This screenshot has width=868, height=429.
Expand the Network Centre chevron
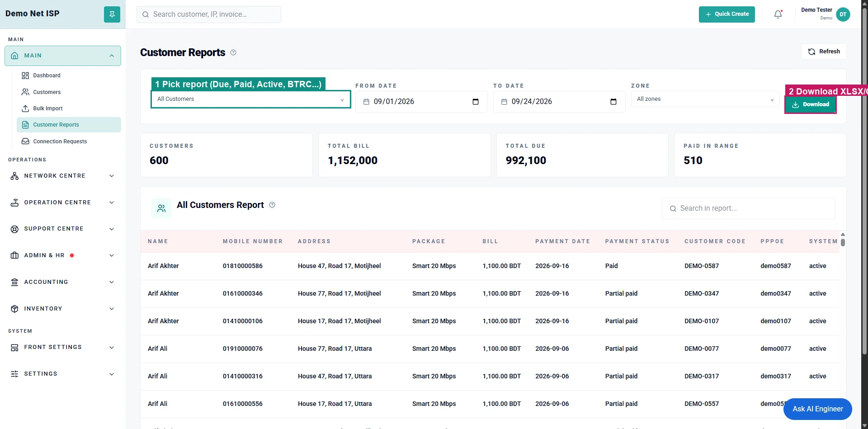(x=112, y=176)
